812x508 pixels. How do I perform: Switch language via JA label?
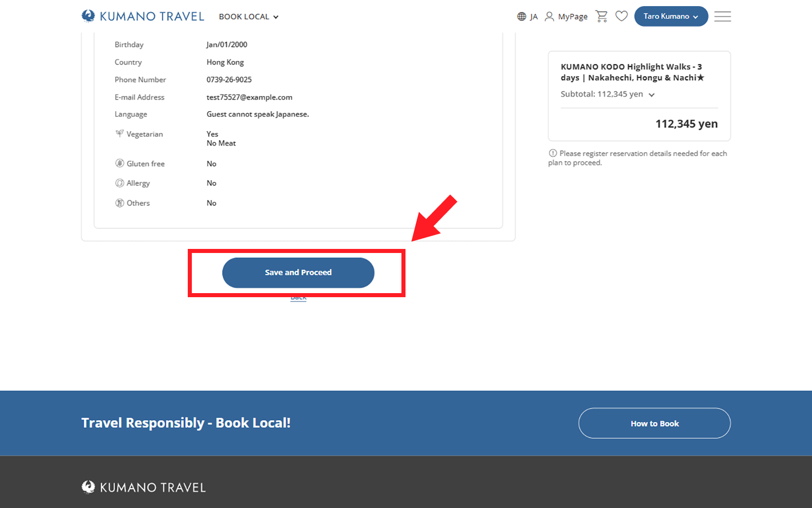click(x=534, y=17)
